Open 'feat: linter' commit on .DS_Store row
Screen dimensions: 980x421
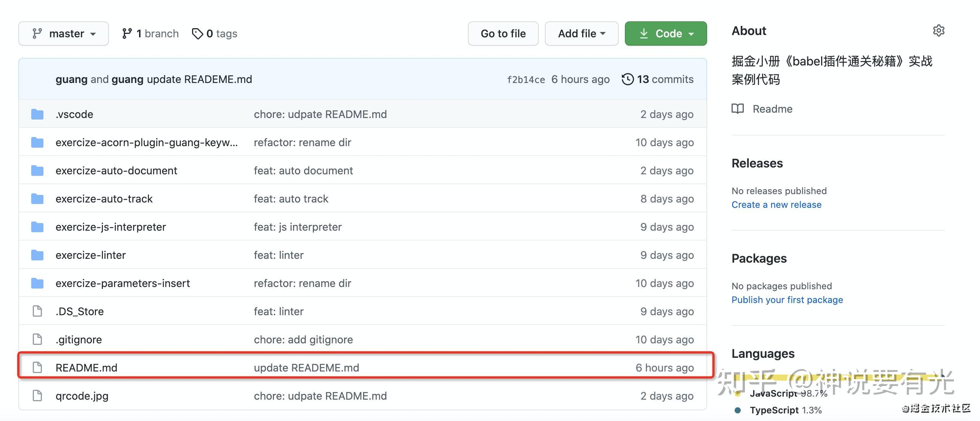tap(279, 311)
